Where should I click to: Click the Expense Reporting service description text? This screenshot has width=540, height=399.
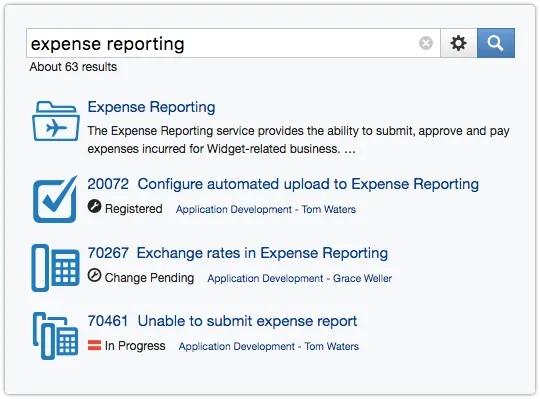click(298, 140)
